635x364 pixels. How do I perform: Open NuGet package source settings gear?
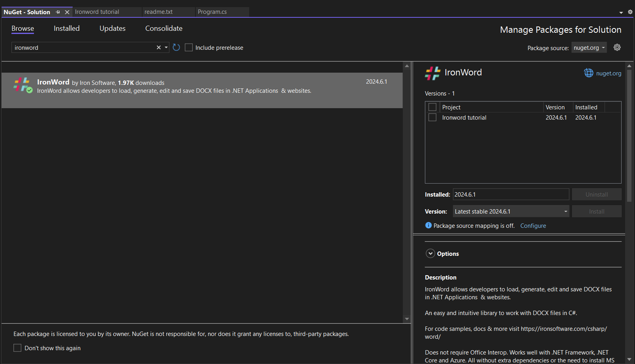click(617, 47)
